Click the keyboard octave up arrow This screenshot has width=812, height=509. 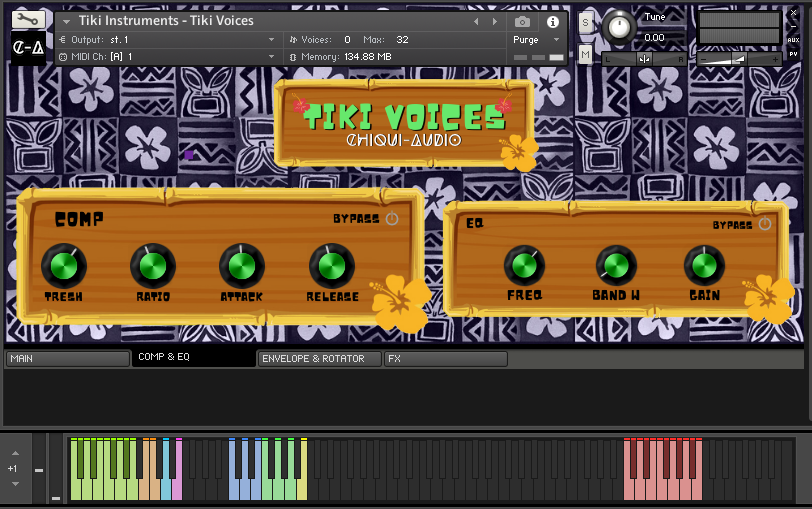coord(14,453)
